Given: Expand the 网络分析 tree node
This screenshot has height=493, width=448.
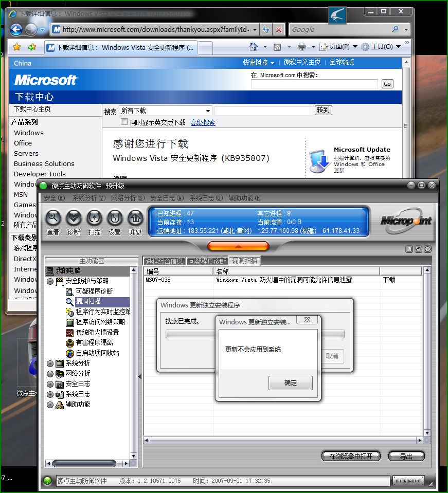Looking at the screenshot, I should pos(50,374).
